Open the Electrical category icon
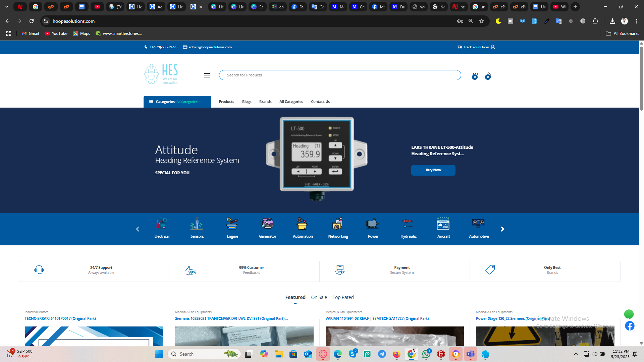The height and width of the screenshot is (362, 644). coord(162,224)
